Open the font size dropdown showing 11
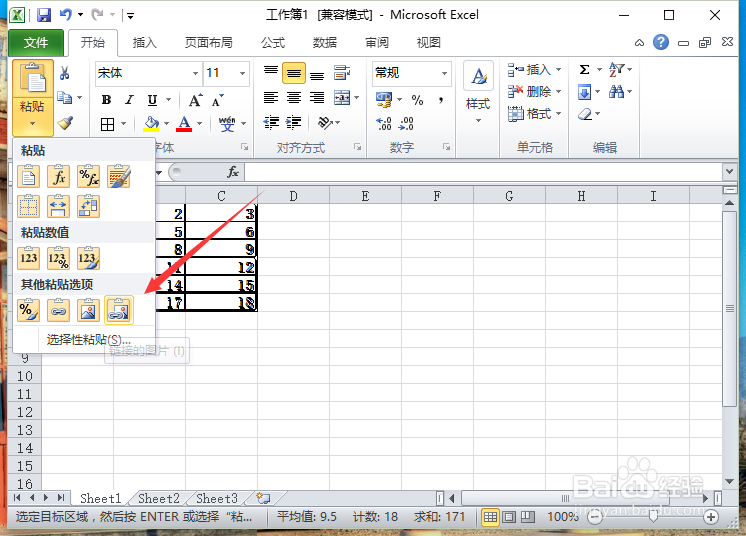 (243, 73)
